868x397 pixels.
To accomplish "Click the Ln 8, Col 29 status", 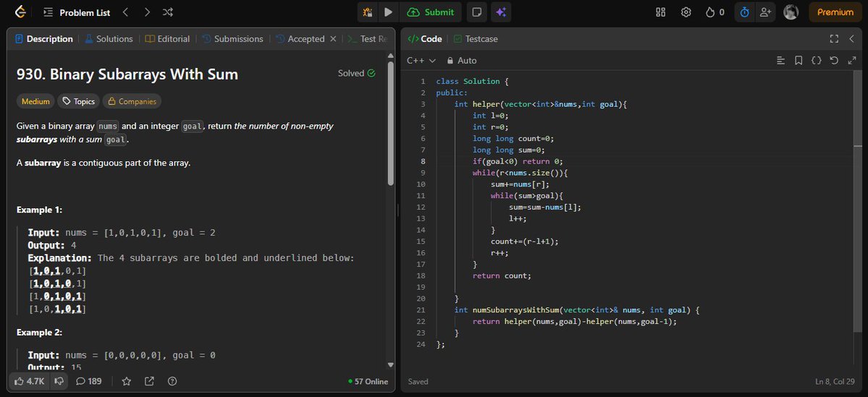I will click(x=834, y=382).
